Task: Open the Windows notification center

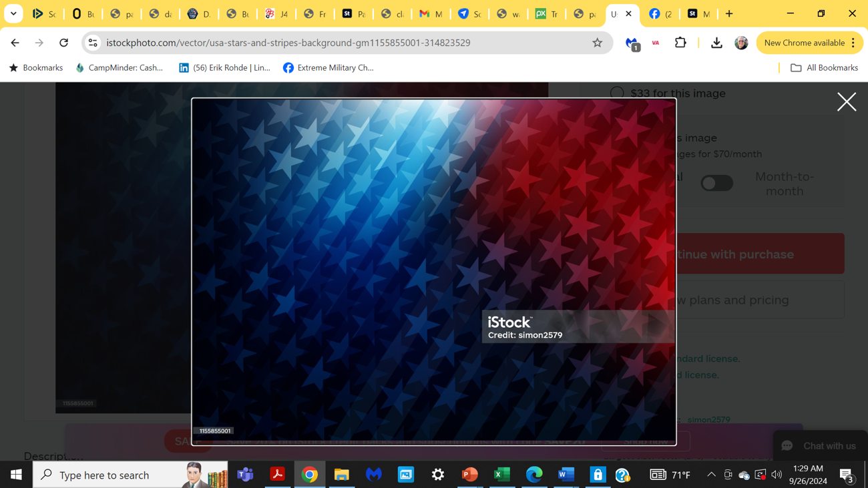Action: pos(847,475)
